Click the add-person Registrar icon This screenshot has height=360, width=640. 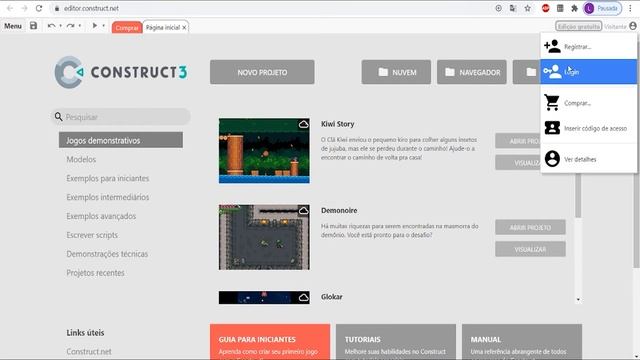tap(552, 46)
